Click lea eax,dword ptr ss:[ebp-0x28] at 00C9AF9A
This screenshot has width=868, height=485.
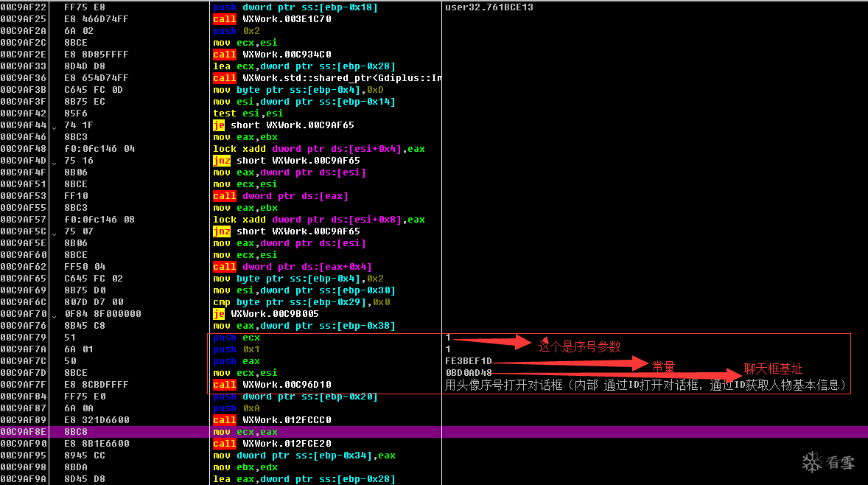point(304,479)
